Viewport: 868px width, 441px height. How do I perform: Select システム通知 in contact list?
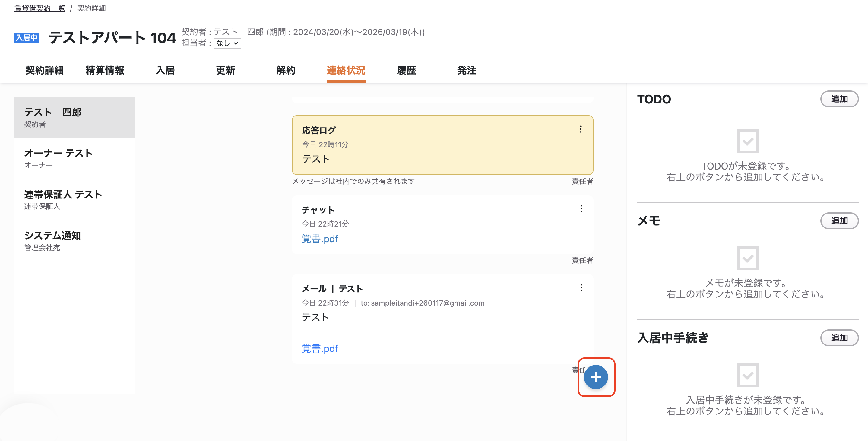75,240
